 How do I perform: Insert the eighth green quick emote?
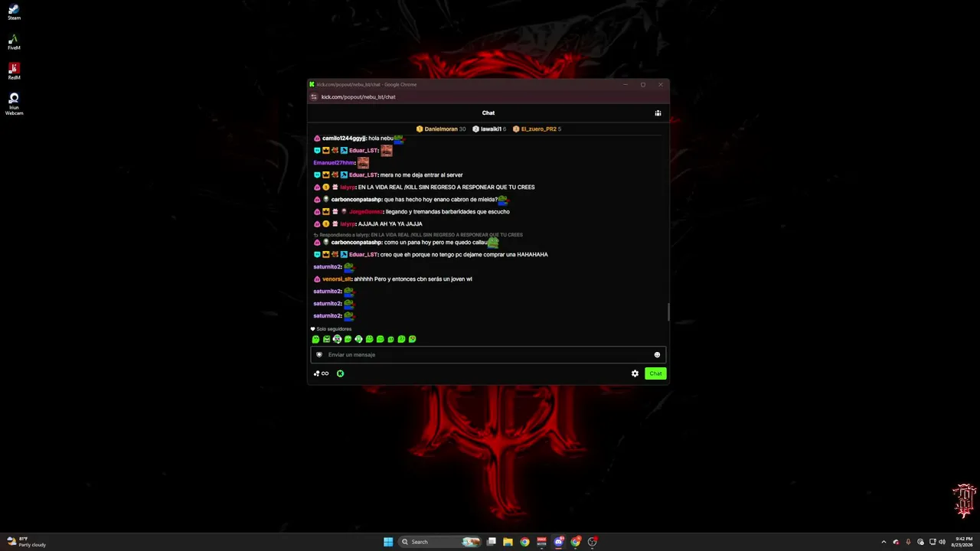click(390, 339)
